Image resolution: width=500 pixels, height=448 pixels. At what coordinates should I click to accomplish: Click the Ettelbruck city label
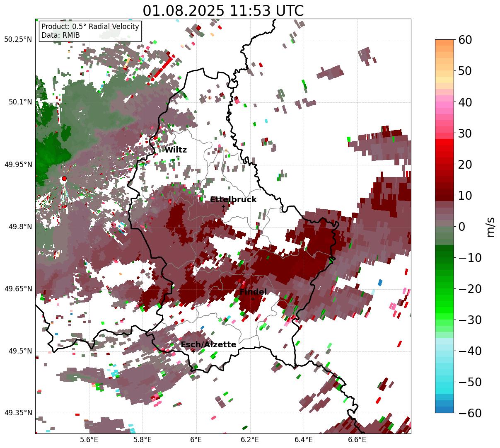click(x=233, y=200)
